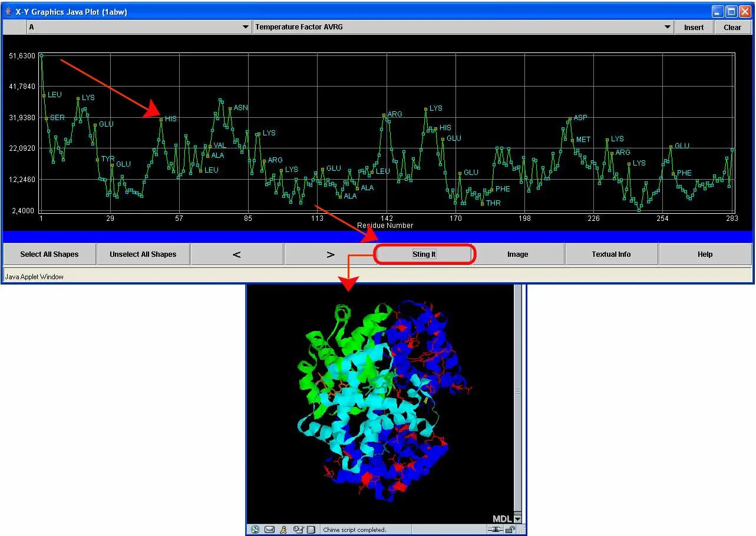Select the ASN data point label
The width and height of the screenshot is (756, 536).
(x=241, y=108)
